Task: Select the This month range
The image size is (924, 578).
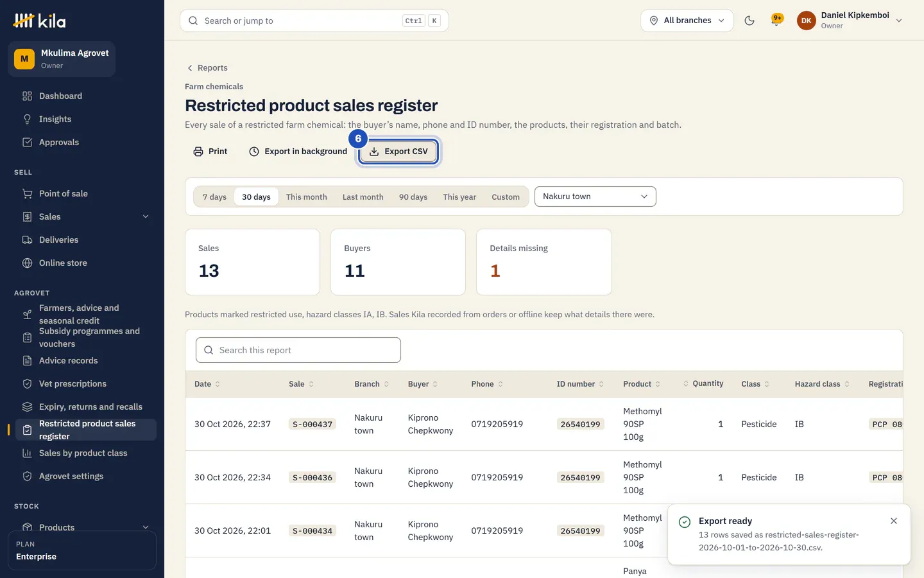Action: 307,197
